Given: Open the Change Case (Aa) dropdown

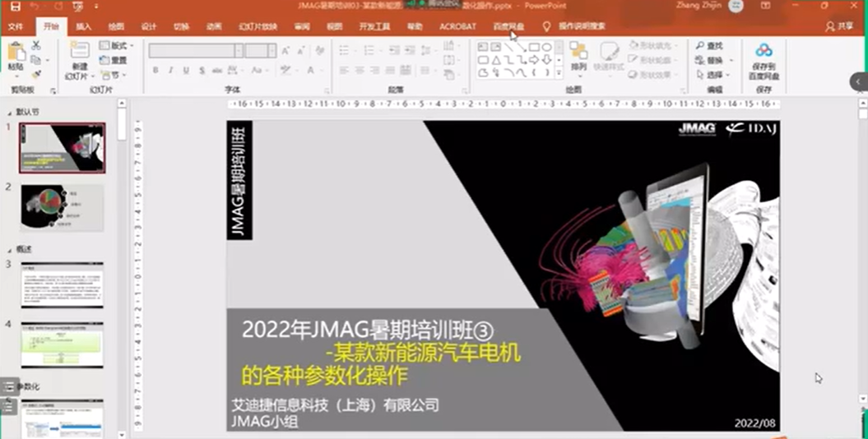Looking at the screenshot, I should 258,70.
